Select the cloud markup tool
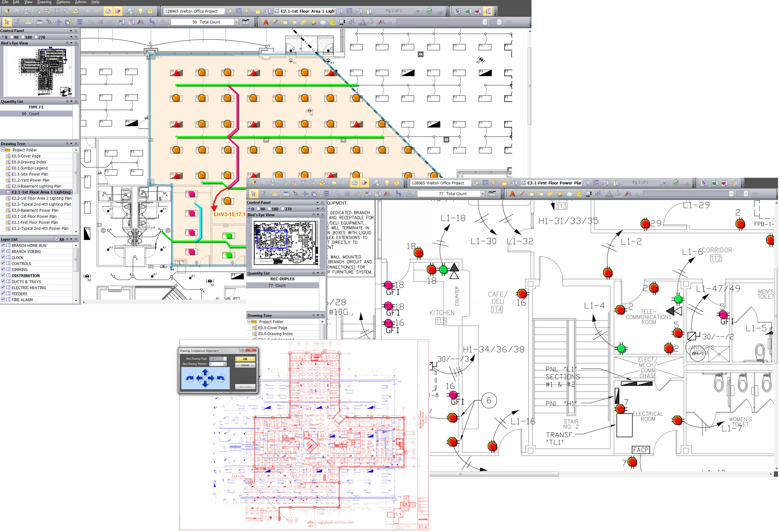The height and width of the screenshot is (532, 779). 323,22
